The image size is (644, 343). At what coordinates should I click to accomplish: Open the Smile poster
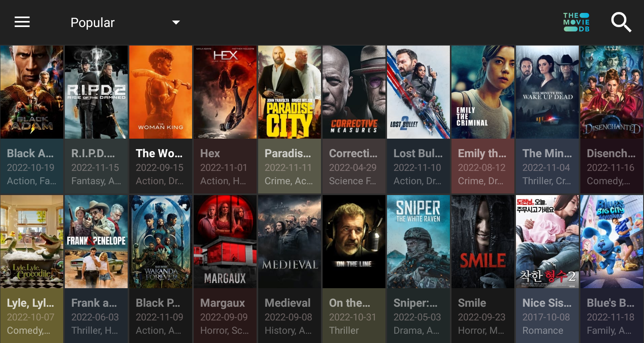(483, 241)
